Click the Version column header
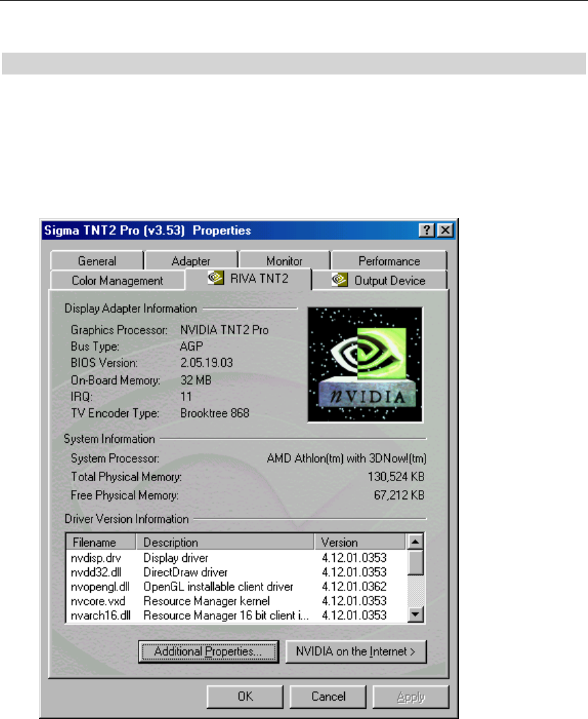This screenshot has height=719, width=588. 361,542
